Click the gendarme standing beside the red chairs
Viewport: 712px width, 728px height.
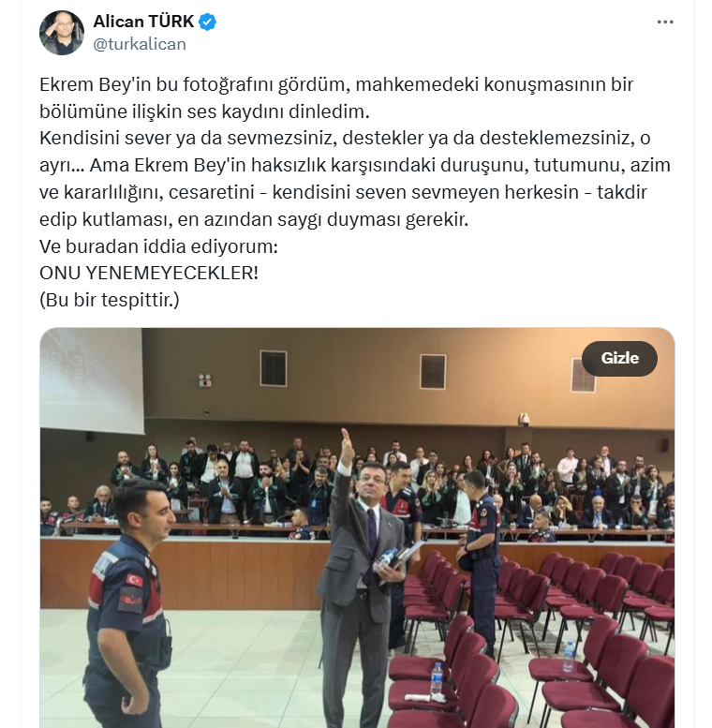(481, 559)
